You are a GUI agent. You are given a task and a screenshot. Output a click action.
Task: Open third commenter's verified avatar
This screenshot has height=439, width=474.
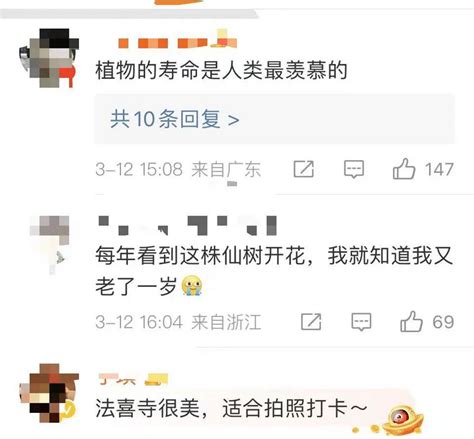tap(49, 393)
